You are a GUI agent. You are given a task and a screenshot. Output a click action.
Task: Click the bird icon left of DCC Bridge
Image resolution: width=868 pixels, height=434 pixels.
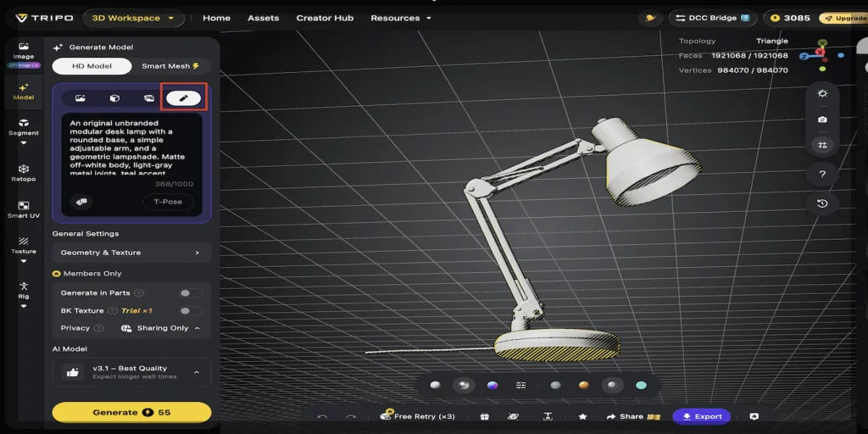650,18
